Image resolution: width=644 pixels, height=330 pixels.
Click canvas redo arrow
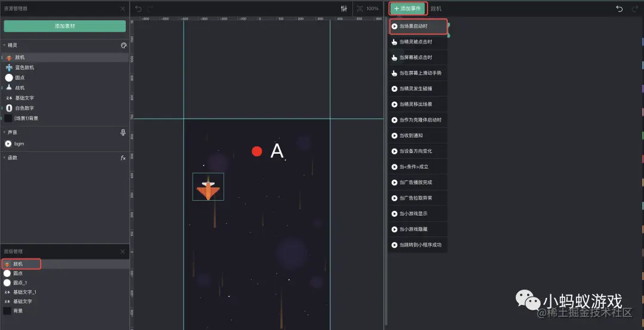(150, 8)
